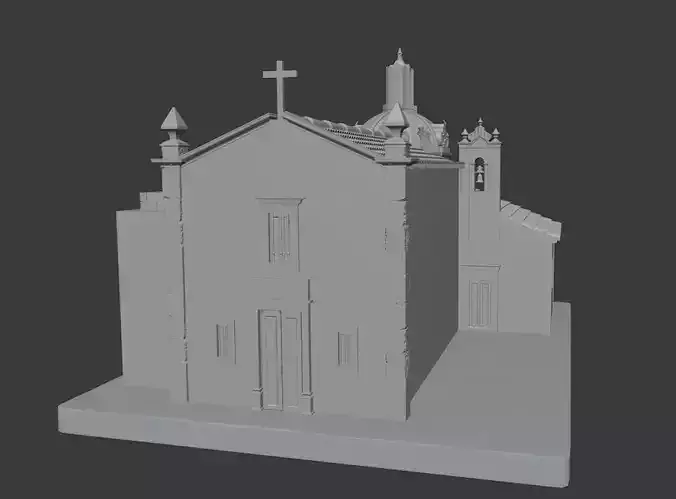Click the small window left of main door
This screenshot has height=499, width=676.
point(225,341)
